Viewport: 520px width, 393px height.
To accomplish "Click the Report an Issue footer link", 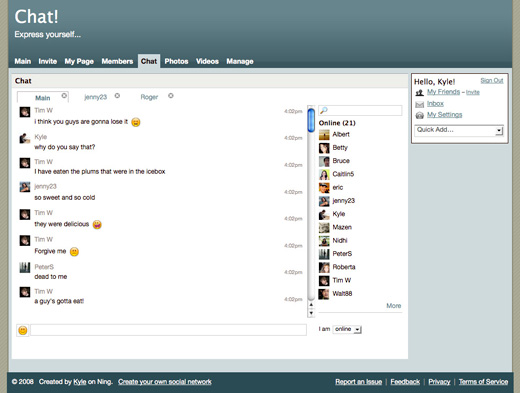I will tap(359, 382).
